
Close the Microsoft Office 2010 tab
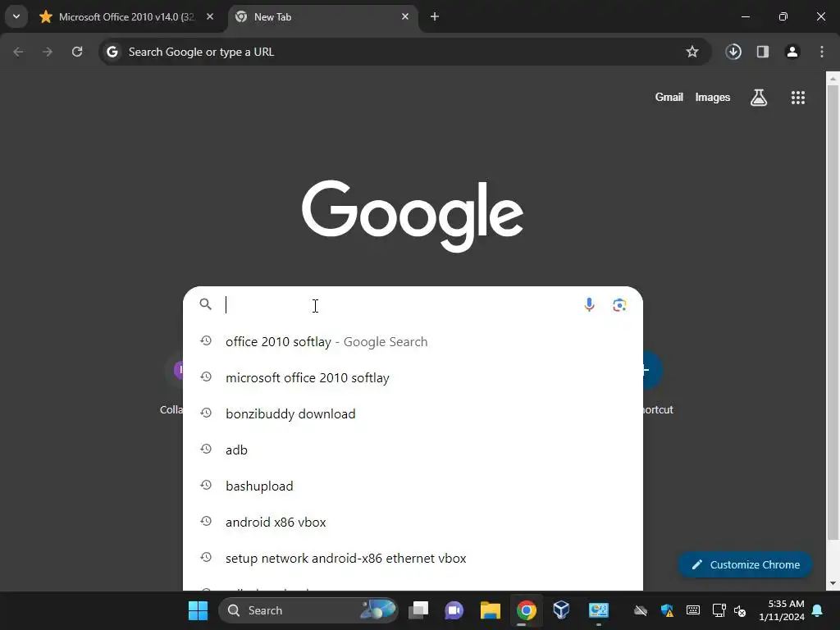(x=210, y=16)
